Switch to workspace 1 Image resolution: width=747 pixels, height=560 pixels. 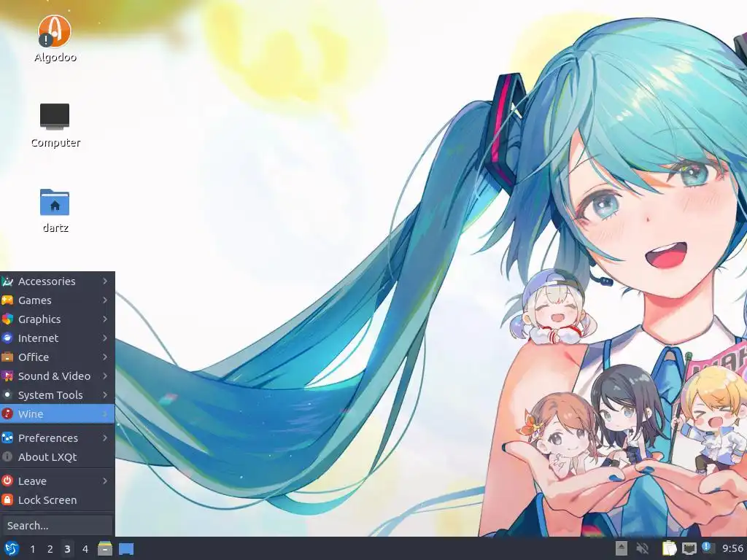[x=32, y=549]
